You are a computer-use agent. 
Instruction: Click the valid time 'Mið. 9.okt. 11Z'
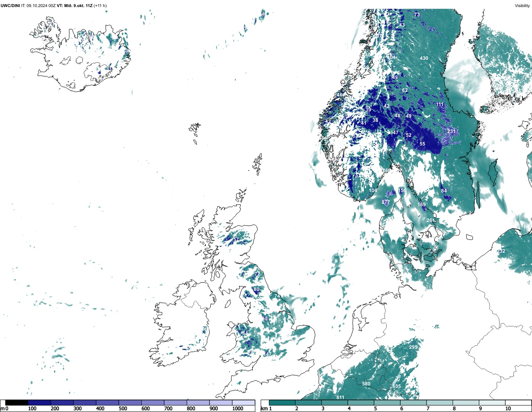click(79, 6)
